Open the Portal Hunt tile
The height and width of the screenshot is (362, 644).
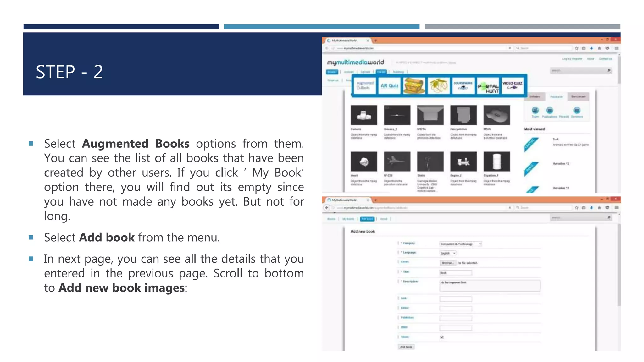[x=488, y=86]
